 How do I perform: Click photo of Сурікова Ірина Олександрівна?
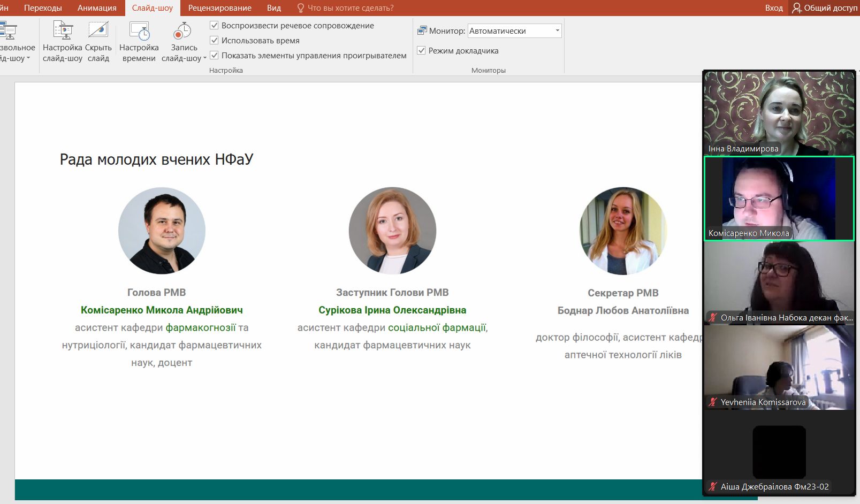click(392, 231)
